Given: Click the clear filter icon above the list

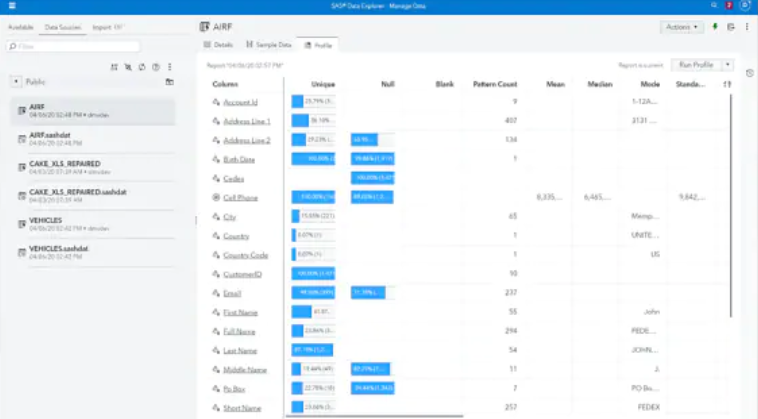Looking at the screenshot, I should [128, 67].
